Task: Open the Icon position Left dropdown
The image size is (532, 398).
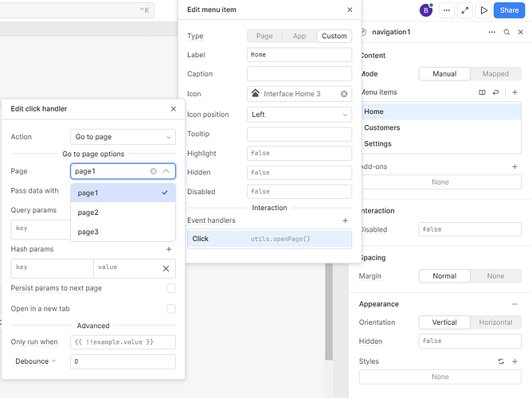Action: pos(299,115)
